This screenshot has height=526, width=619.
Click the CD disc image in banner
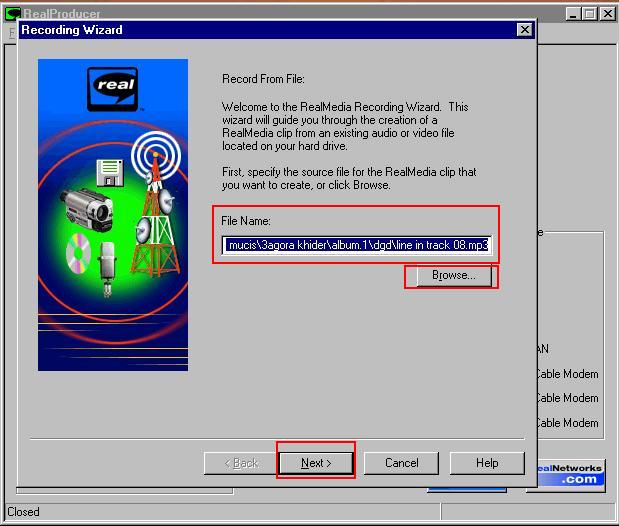78,254
